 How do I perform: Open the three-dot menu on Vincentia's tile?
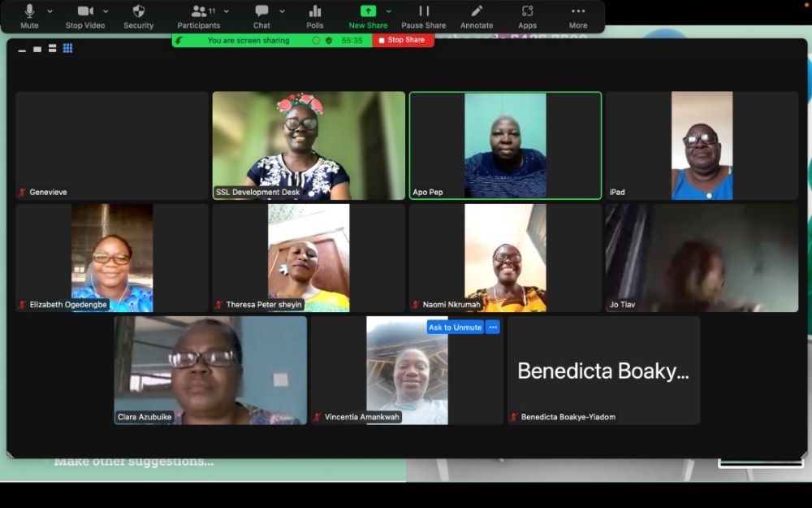(x=492, y=327)
